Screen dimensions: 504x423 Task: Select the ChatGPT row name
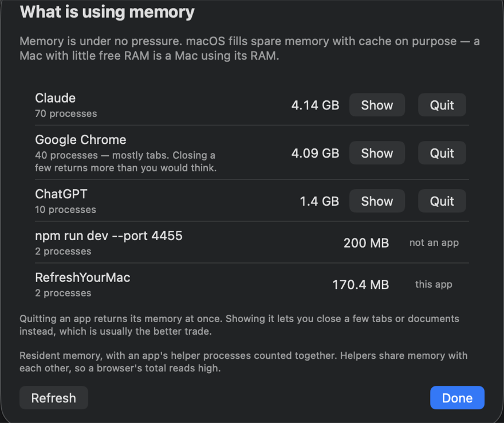(x=61, y=194)
